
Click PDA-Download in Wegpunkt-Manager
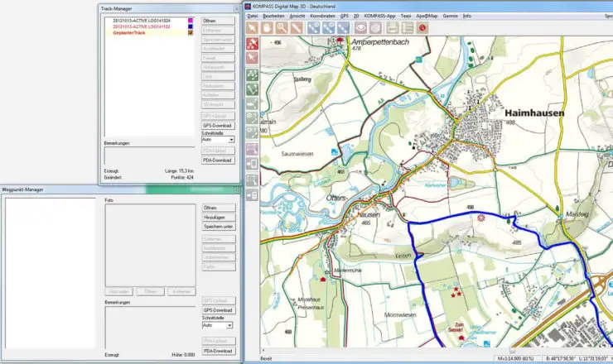(x=219, y=351)
